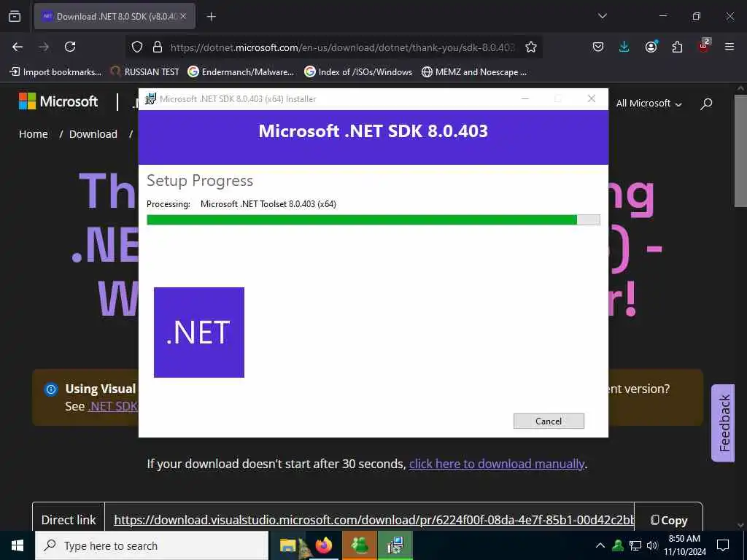
Task: Open the Firefox application menu
Action: coord(729,47)
